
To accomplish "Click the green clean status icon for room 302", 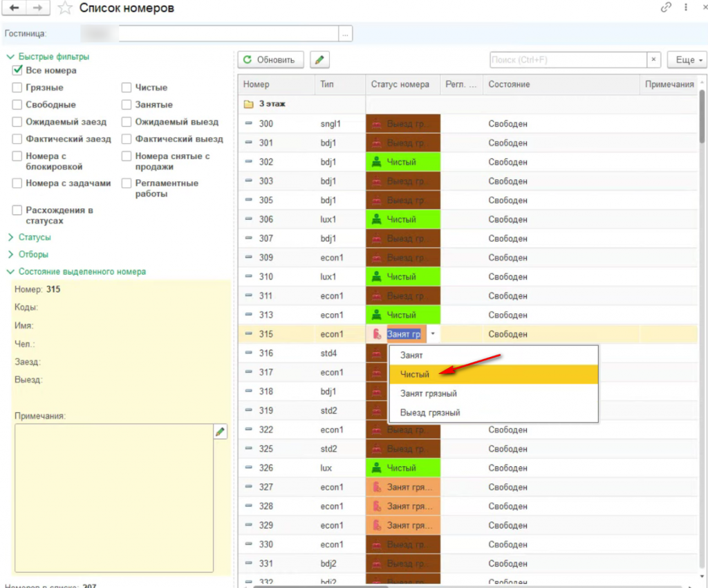I will 376,162.
